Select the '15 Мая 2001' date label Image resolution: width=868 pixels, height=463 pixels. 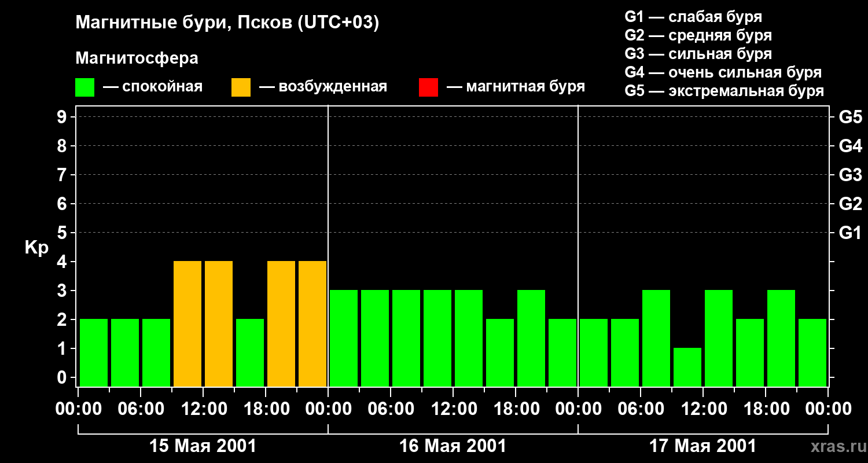[203, 446]
